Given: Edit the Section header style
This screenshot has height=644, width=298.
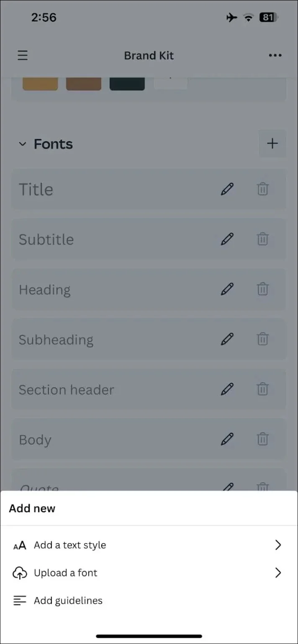Looking at the screenshot, I should (227, 389).
